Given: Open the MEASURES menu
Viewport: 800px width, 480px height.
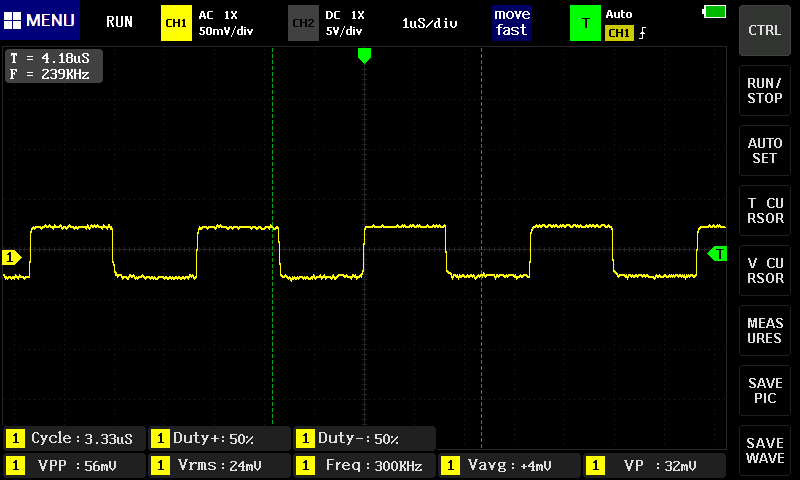Looking at the screenshot, I should [765, 331].
